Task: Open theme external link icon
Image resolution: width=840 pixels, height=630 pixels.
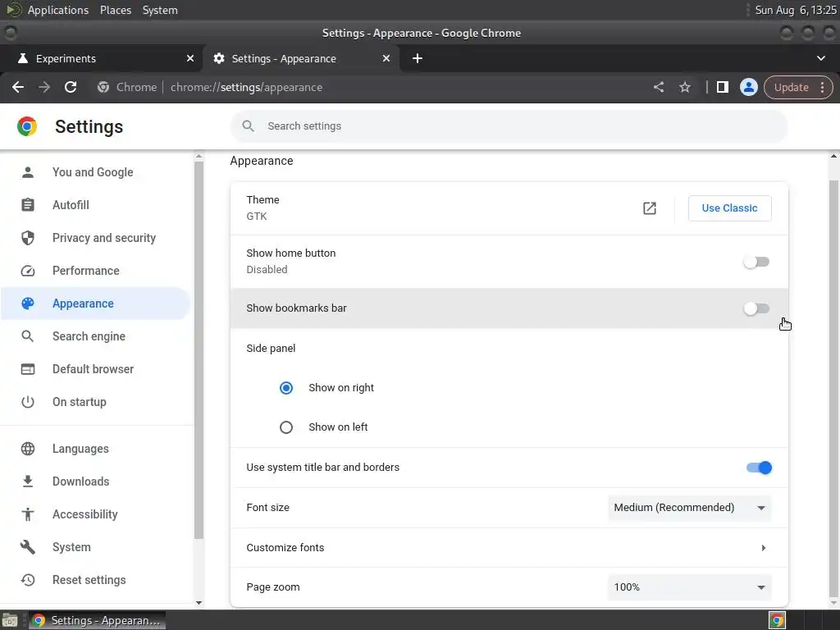Action: pyautogui.click(x=650, y=208)
